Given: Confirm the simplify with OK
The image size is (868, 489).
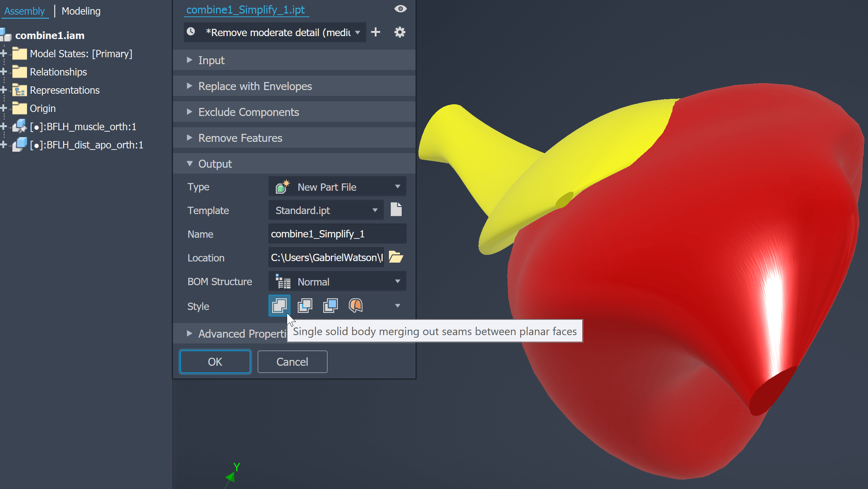Looking at the screenshot, I should coord(215,362).
